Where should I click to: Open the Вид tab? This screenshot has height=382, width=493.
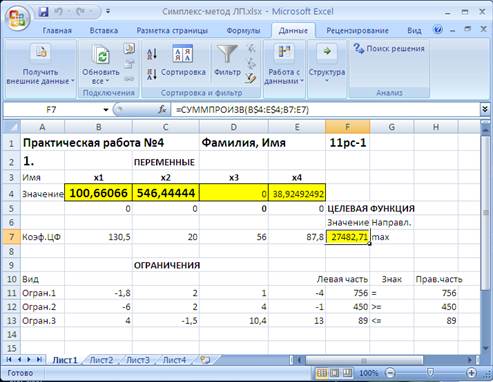(x=414, y=31)
